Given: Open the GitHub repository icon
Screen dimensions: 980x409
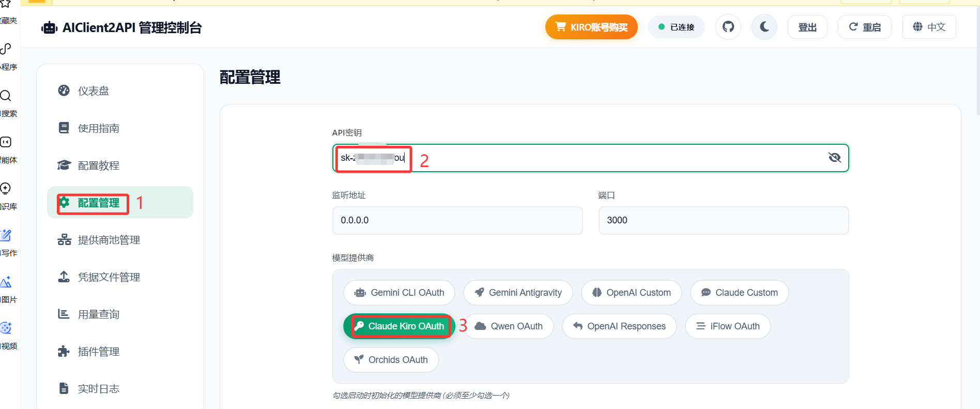Looking at the screenshot, I should coord(728,27).
